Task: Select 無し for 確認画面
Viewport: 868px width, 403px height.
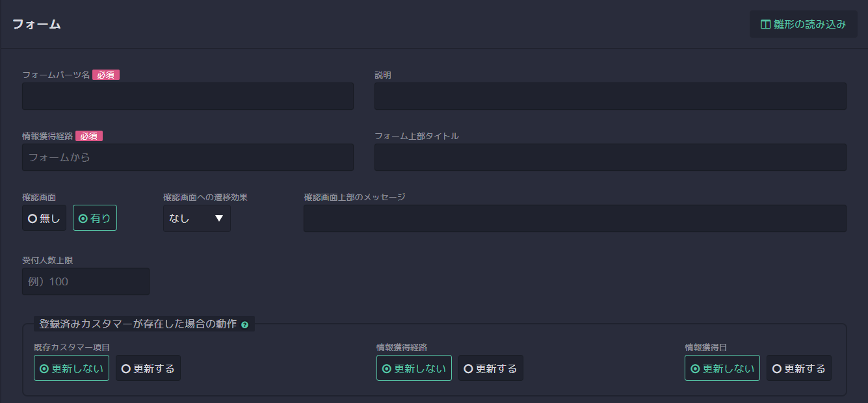Action: [x=44, y=218]
